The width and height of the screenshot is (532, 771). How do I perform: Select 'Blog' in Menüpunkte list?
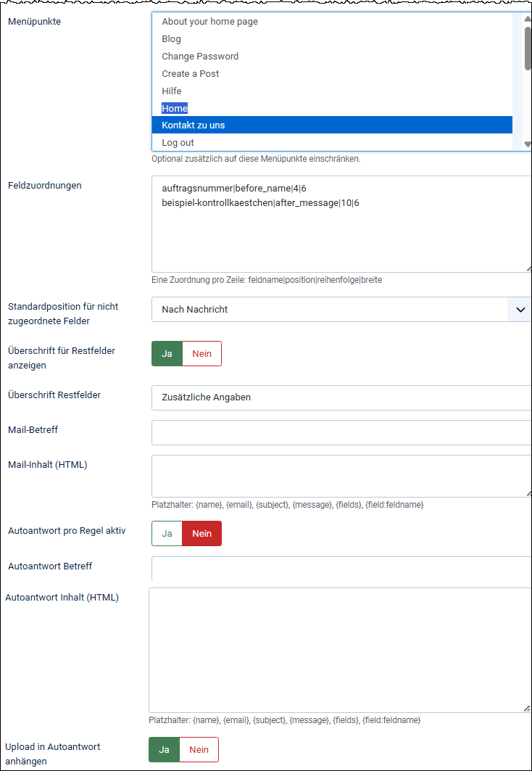click(172, 39)
